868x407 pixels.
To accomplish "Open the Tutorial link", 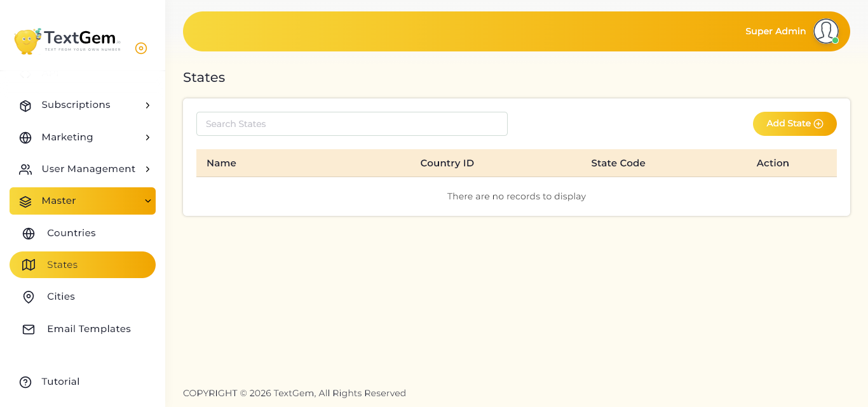I will click(x=83, y=382).
